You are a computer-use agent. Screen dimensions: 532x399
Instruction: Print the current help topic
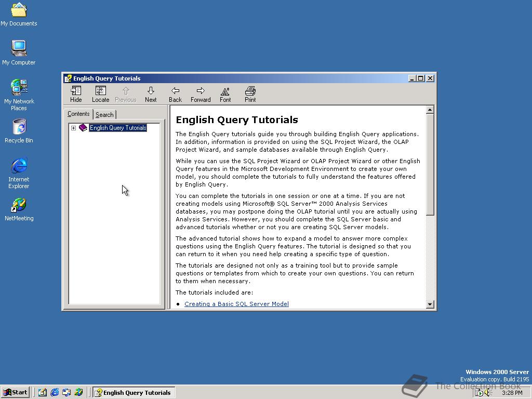pos(250,95)
